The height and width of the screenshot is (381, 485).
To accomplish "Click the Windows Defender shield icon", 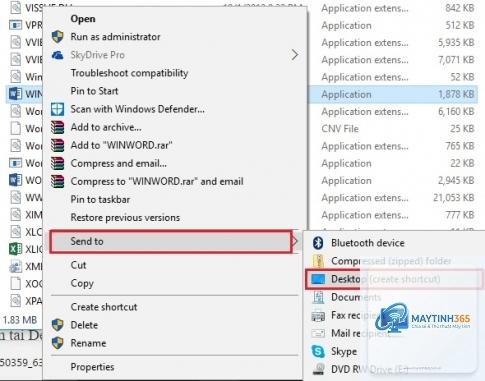I will click(x=57, y=109).
